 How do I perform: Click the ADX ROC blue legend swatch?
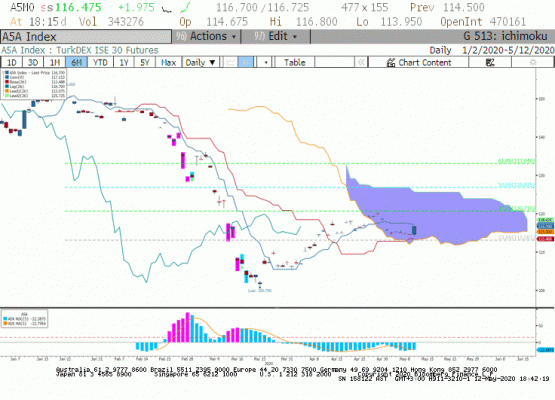5,319
